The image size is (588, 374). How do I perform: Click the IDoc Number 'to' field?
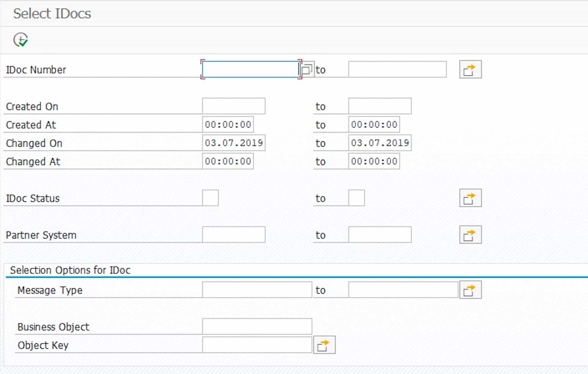click(397, 69)
